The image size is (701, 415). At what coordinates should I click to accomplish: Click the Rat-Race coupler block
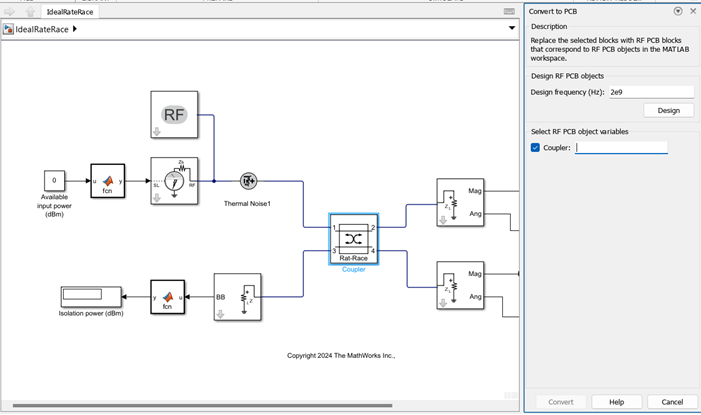click(353, 237)
